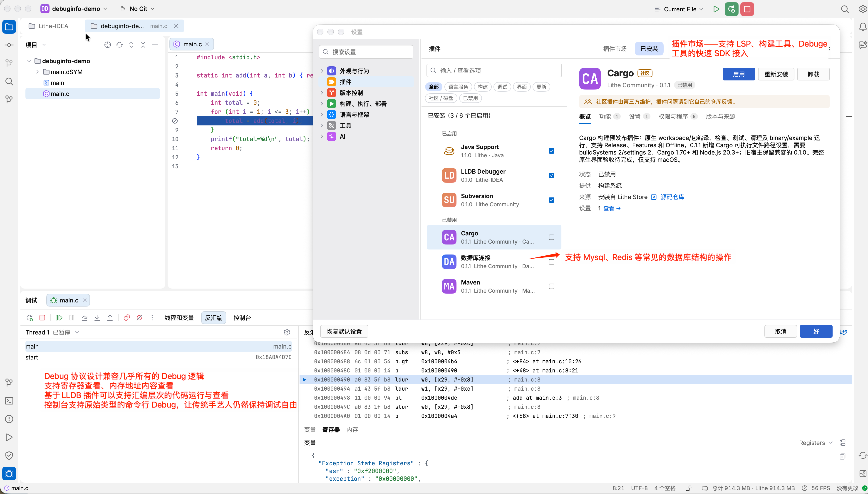Open the search magnifier in the title bar
This screenshot has height=494, width=868.
pyautogui.click(x=845, y=9)
